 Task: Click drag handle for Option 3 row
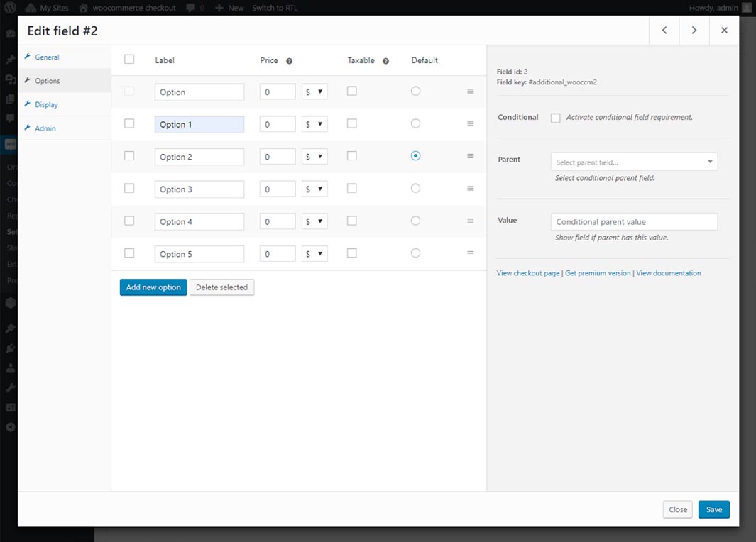tap(470, 189)
